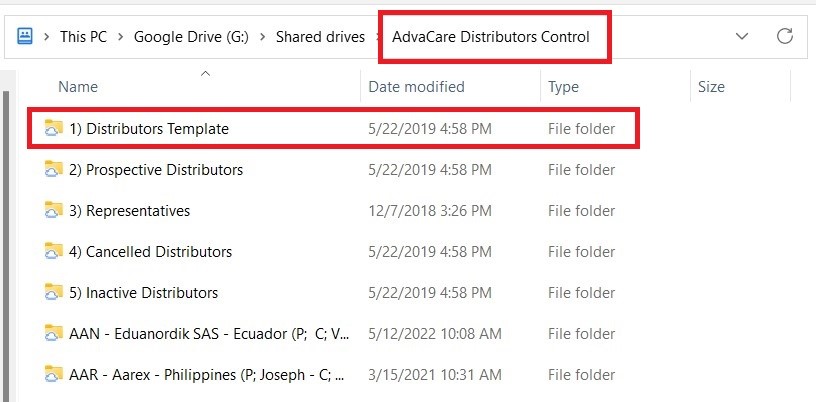
Task: Sort by the Type column header
Action: click(x=563, y=86)
